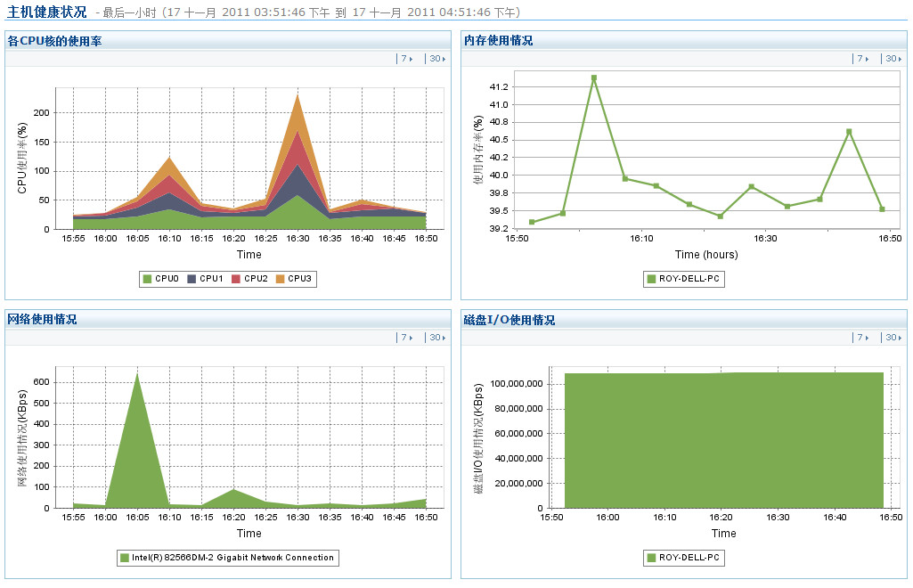Click the CPU1 legend swatch

tap(192, 279)
